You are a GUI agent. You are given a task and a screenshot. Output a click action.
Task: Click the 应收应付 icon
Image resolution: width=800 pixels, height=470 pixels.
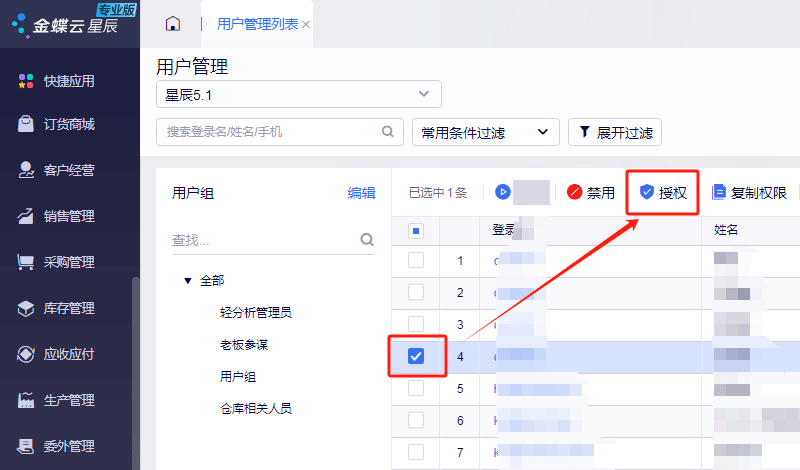pos(26,354)
